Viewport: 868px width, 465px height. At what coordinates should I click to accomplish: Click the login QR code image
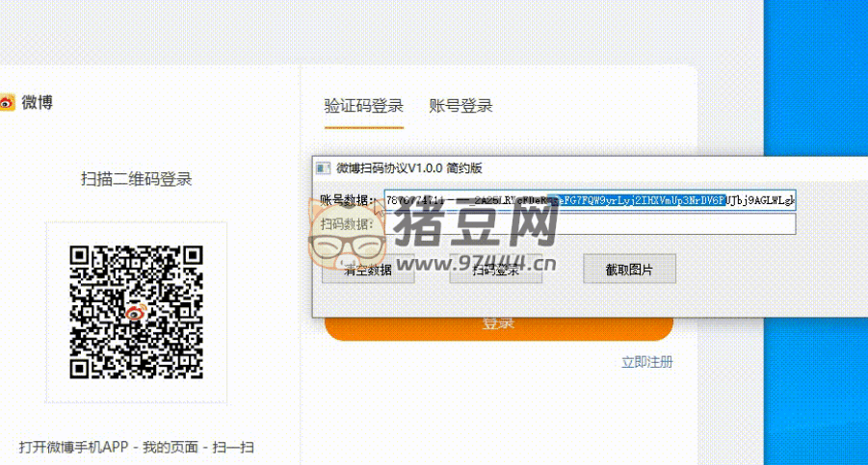click(x=136, y=312)
